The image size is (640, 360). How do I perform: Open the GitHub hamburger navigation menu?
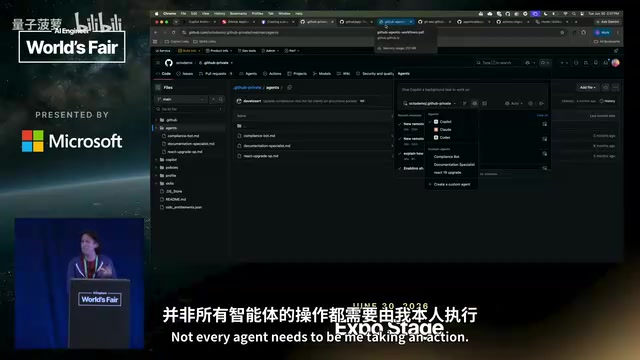tap(158, 63)
